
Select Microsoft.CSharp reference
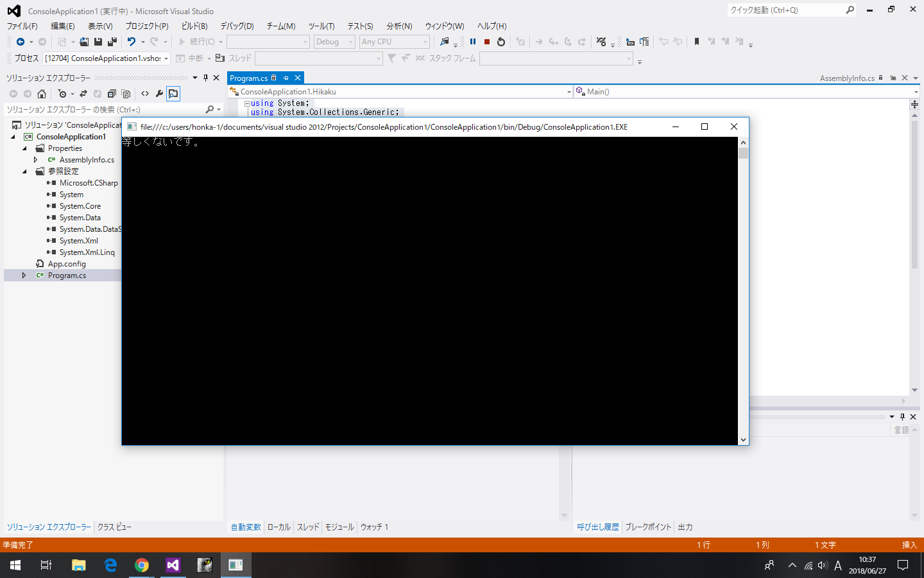point(89,183)
